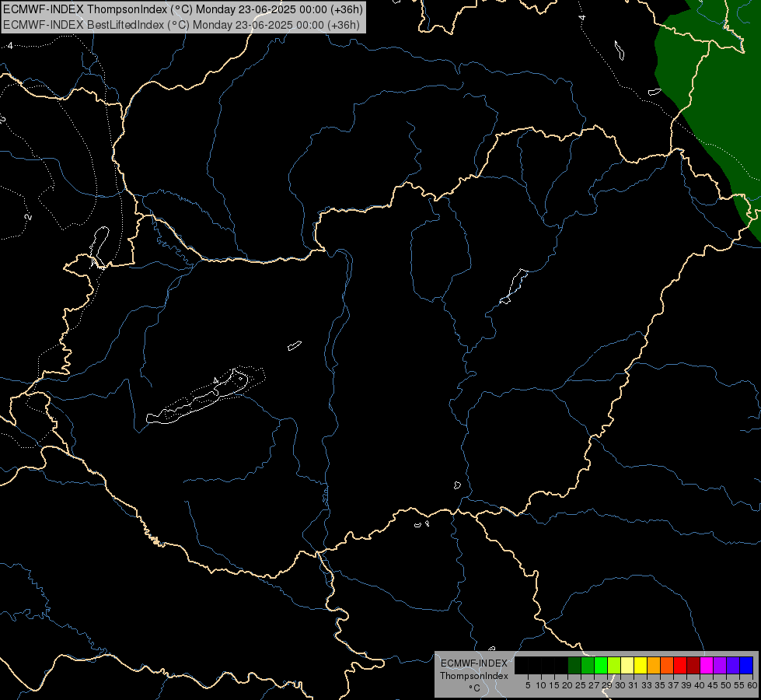Click legend tick value '60'

pos(752,685)
